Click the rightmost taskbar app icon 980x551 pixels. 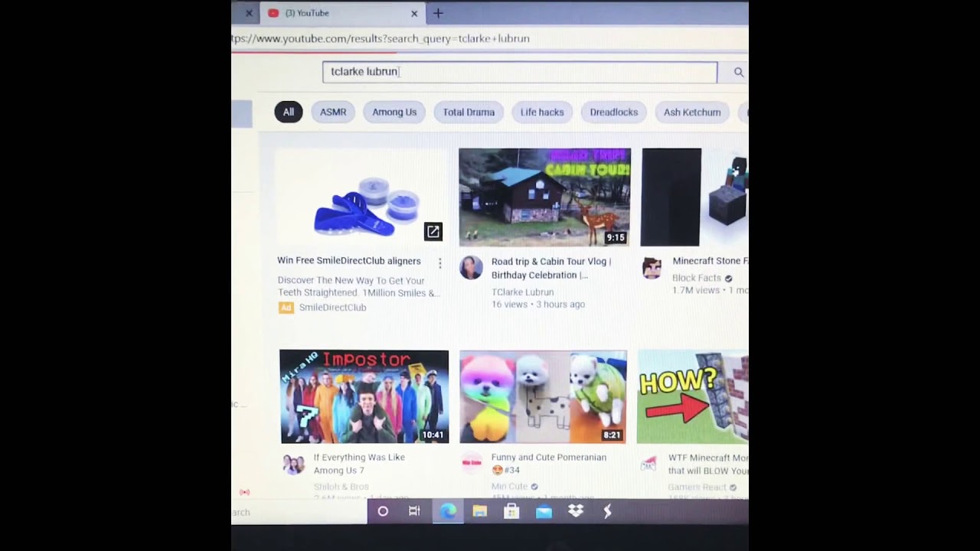[607, 511]
